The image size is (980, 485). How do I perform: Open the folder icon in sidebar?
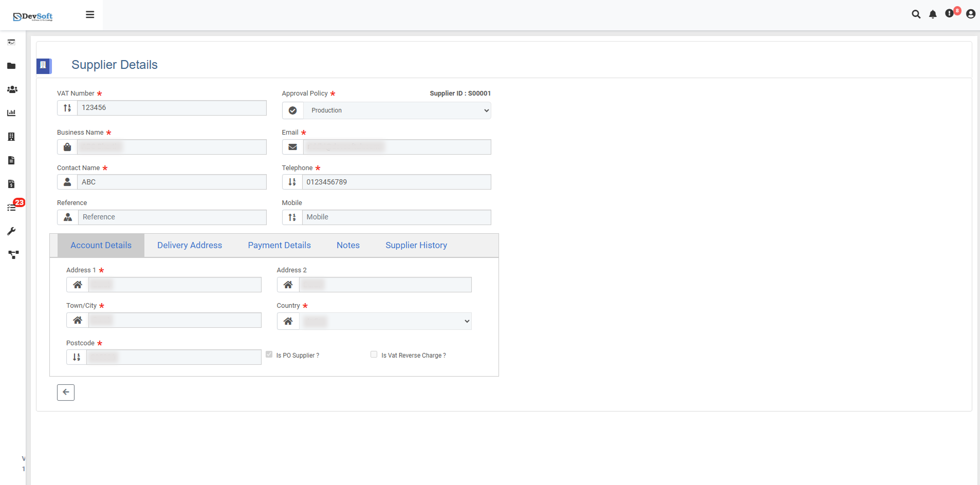[11, 66]
